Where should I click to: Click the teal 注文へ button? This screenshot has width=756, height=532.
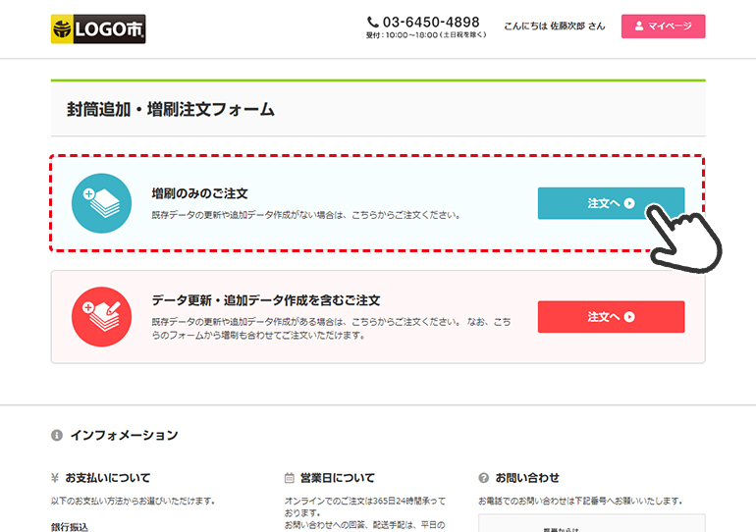click(x=611, y=203)
